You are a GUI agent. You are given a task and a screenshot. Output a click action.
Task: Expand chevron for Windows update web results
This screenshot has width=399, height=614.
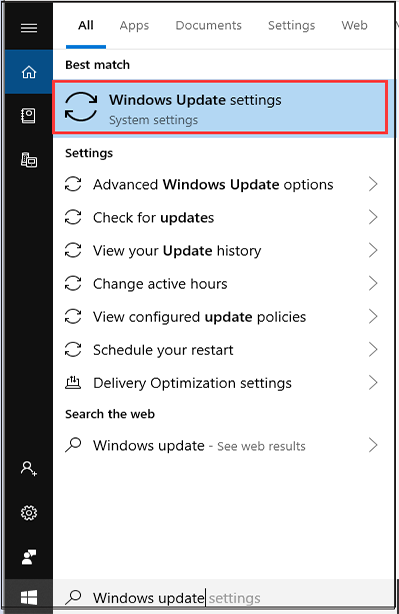[373, 445]
